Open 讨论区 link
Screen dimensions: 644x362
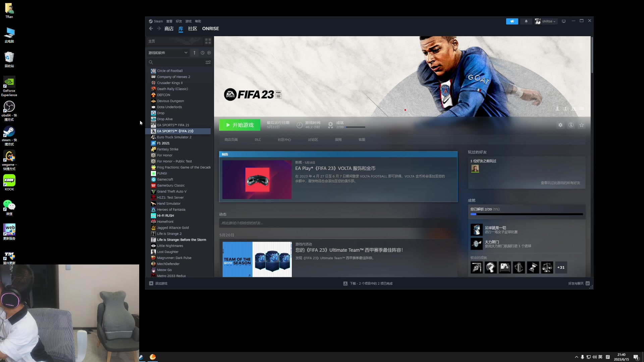pos(313,140)
